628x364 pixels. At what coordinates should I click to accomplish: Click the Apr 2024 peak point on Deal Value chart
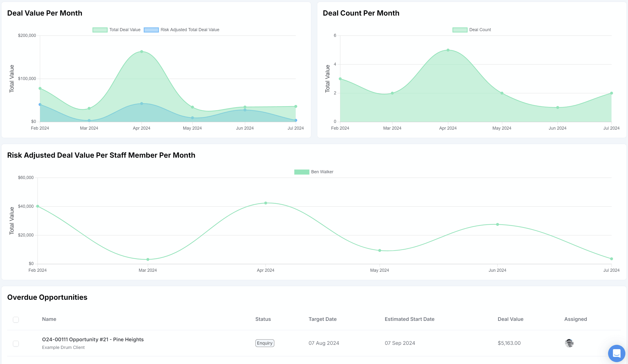[141, 52]
